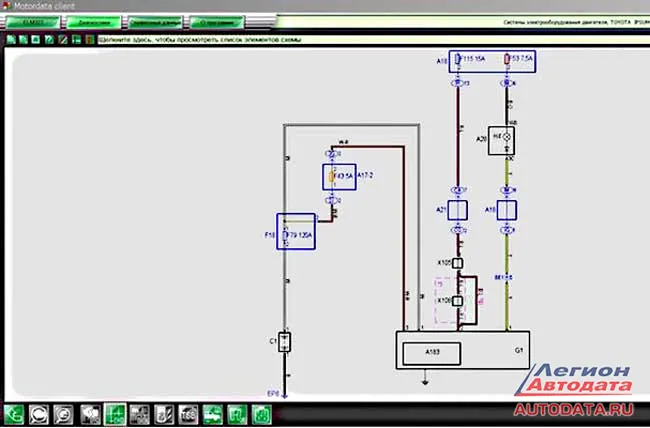
Task: Select the A20 lamp symbol
Action: tap(507, 137)
